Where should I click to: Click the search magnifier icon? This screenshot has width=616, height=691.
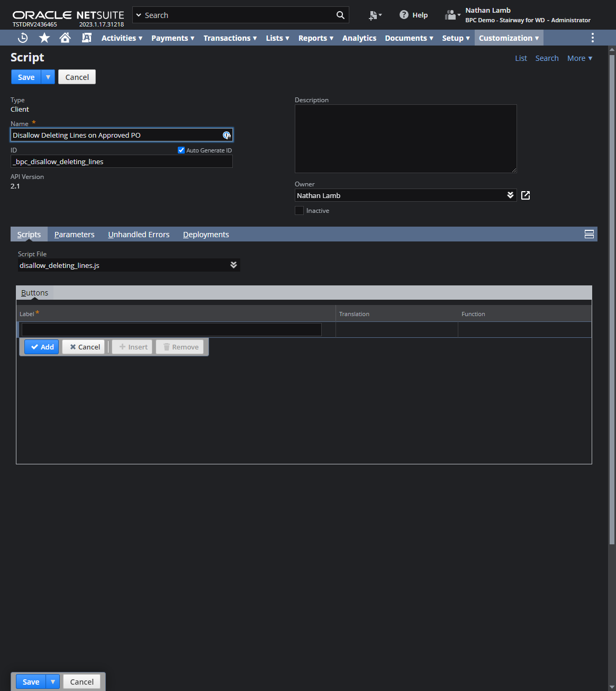[340, 15]
